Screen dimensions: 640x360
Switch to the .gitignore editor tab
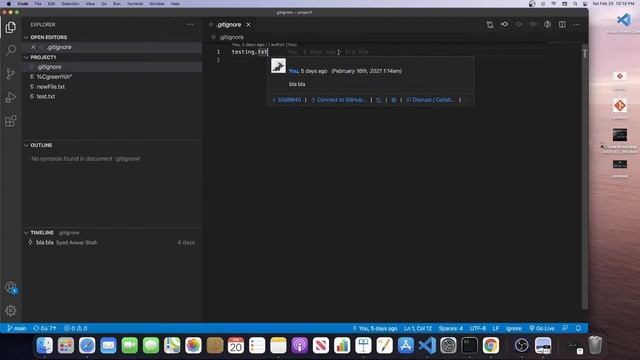(x=228, y=25)
